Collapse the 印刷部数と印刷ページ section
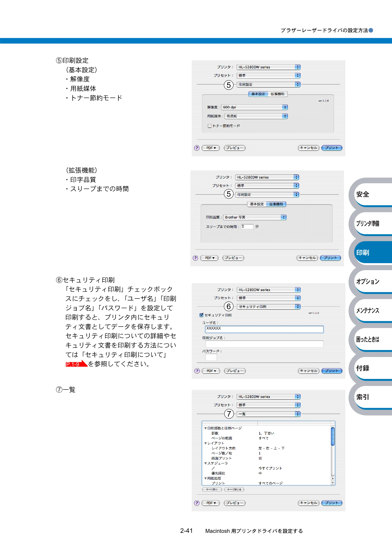 click(x=205, y=428)
